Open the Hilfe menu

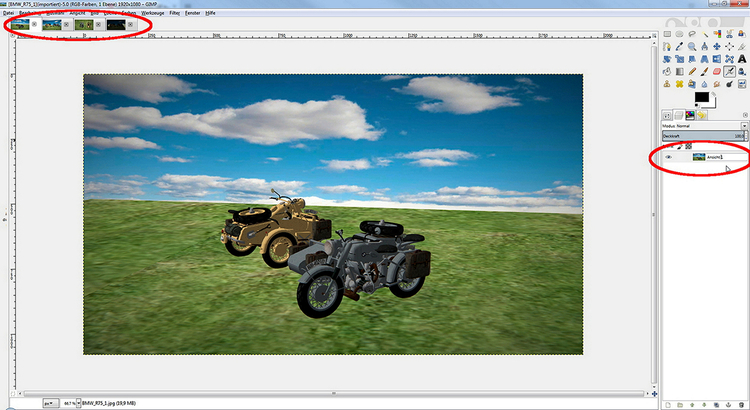pos(210,13)
